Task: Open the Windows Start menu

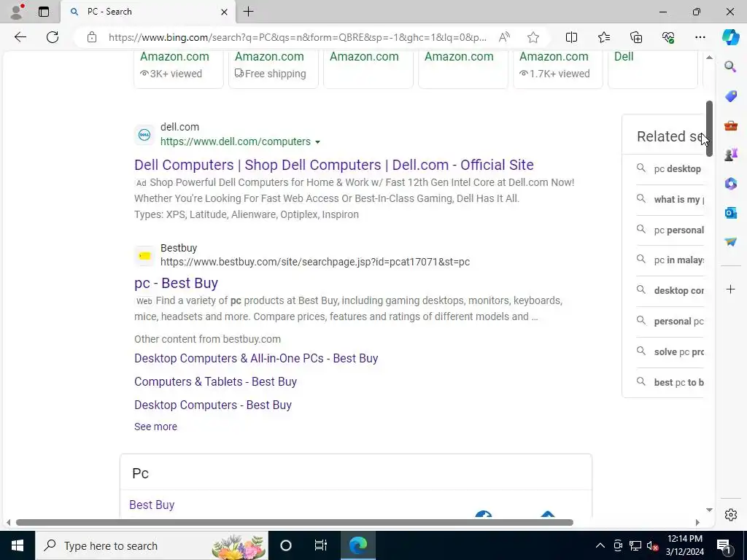Action: 18,545
